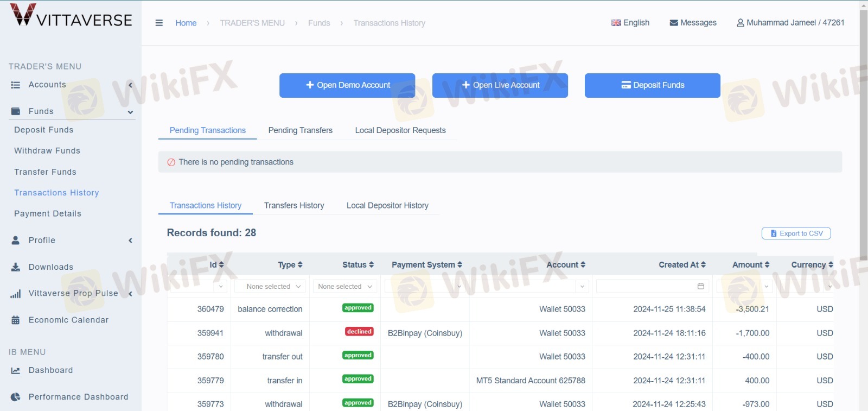Click the Downloads icon in sidebar

(x=16, y=267)
